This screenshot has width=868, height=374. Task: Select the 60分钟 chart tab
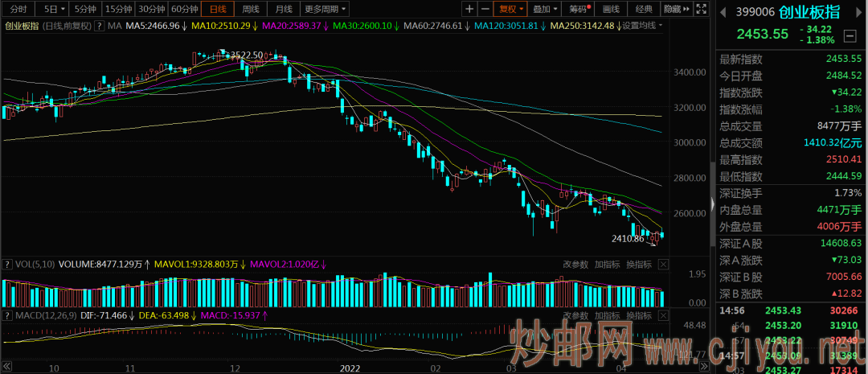(x=183, y=10)
